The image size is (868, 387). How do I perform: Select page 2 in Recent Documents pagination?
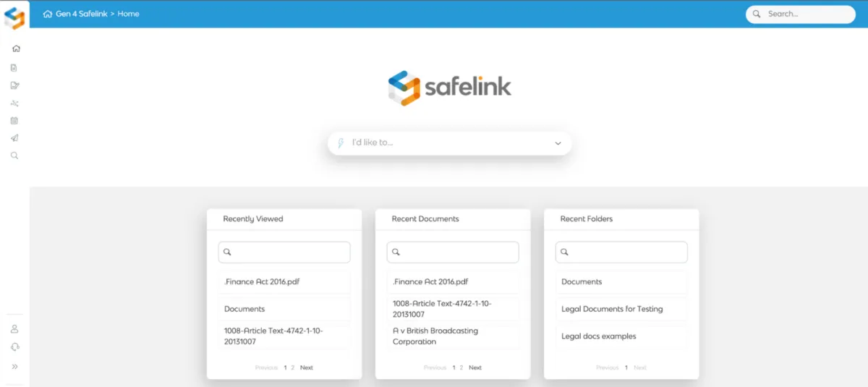(461, 367)
